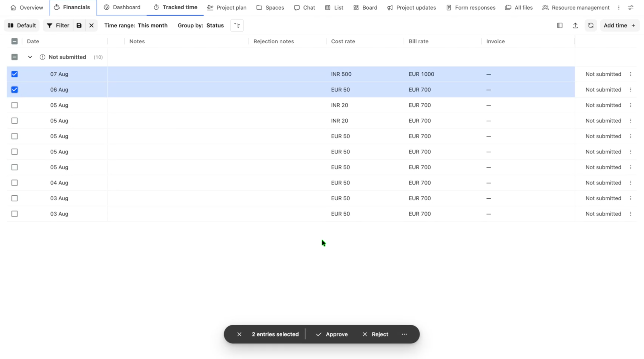Viewport: 644px width, 359px height.
Task: Open the Board tab
Action: pyautogui.click(x=365, y=7)
